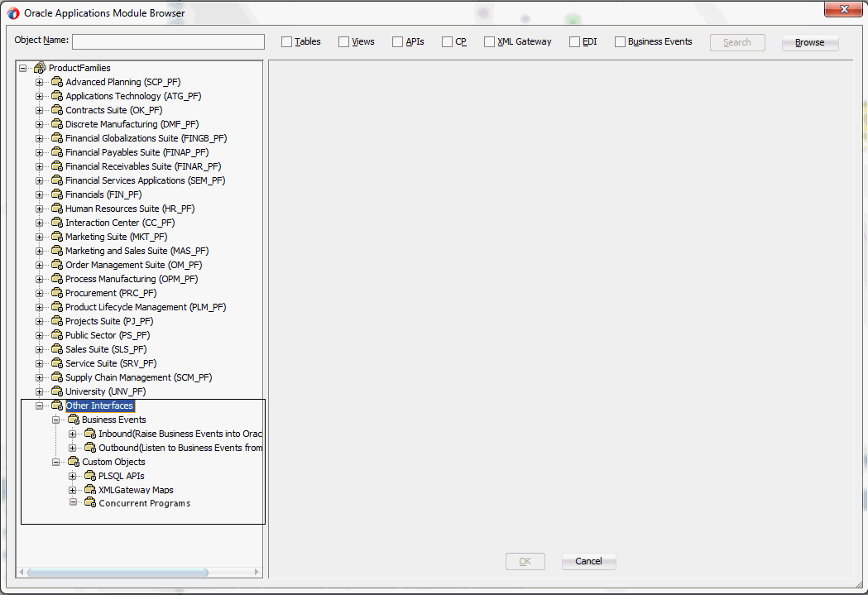Click the Human Resources Suite folder icon
Screen dimensions: 868x595
(57, 209)
